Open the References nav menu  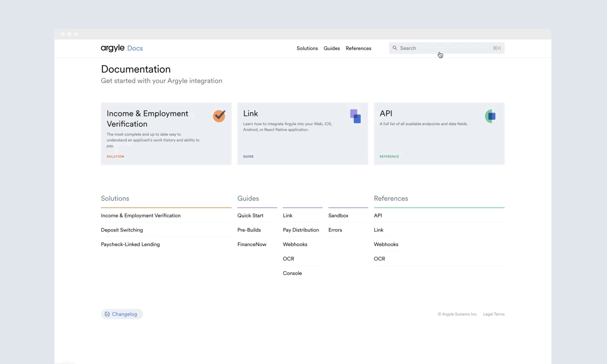pos(358,48)
